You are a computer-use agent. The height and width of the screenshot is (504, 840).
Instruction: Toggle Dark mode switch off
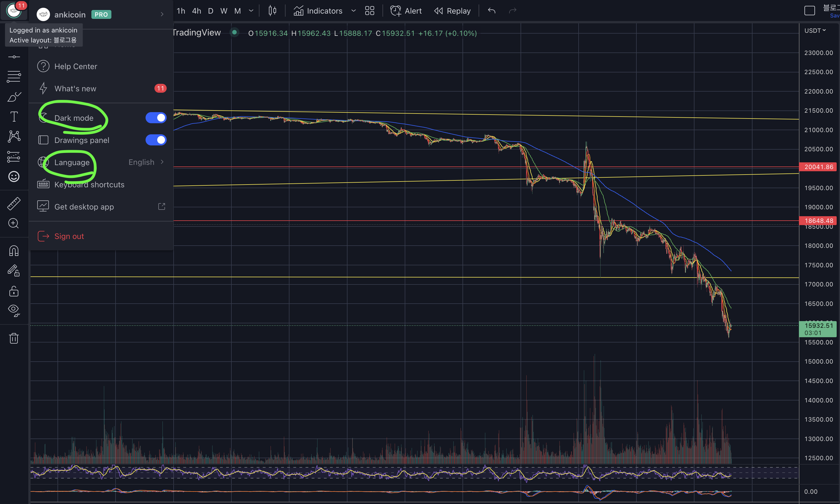(x=156, y=118)
